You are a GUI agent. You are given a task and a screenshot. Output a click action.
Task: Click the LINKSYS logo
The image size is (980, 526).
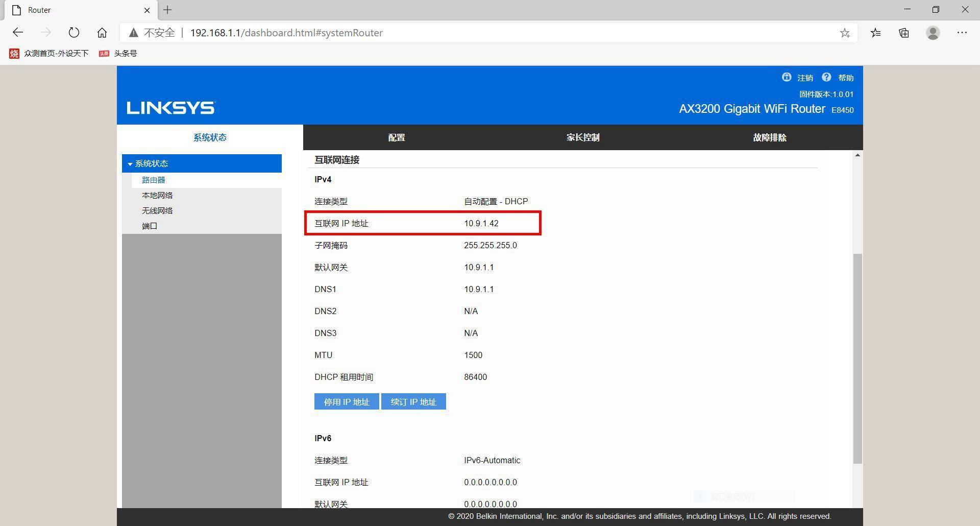point(170,107)
